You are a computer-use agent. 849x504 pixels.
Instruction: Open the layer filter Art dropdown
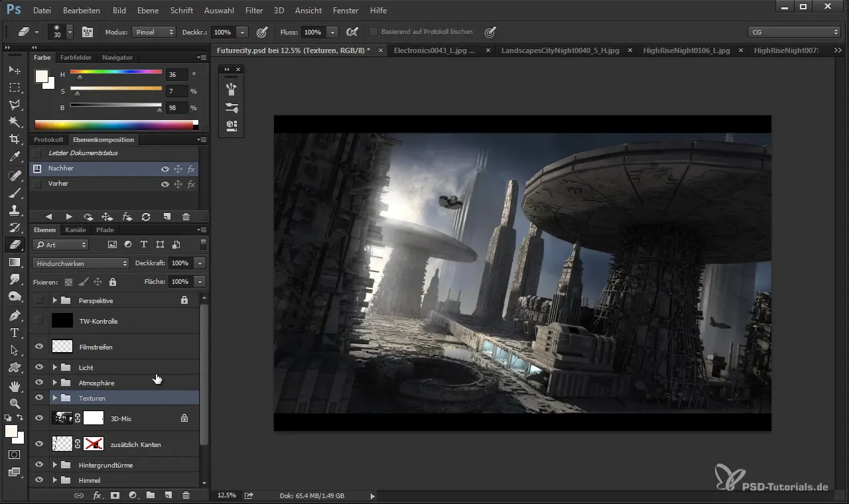[x=60, y=245]
